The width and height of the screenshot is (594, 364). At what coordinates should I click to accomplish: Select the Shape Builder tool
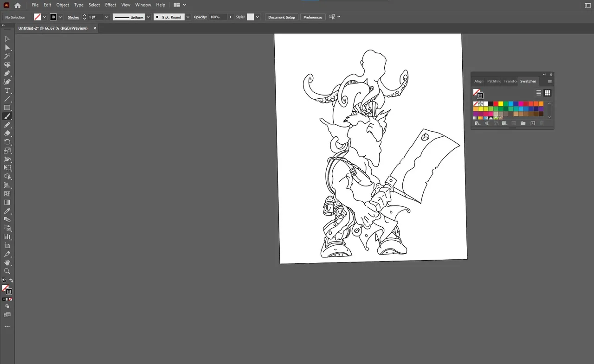click(x=7, y=176)
